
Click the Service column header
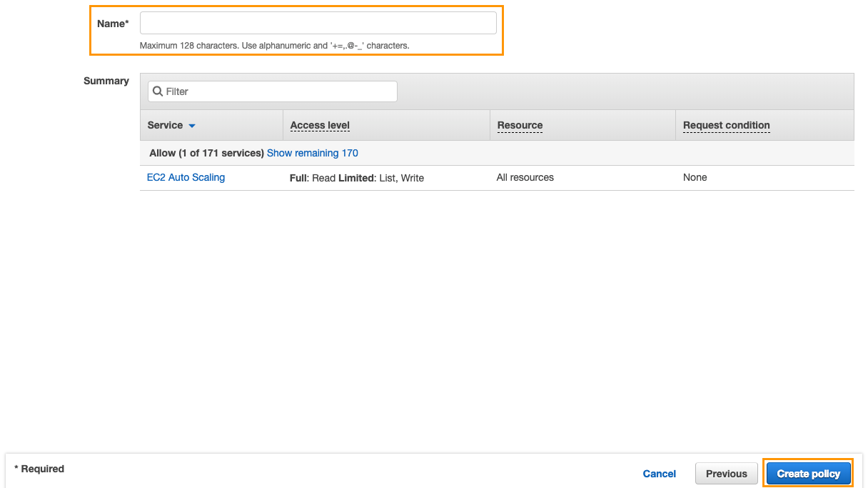pyautogui.click(x=165, y=125)
